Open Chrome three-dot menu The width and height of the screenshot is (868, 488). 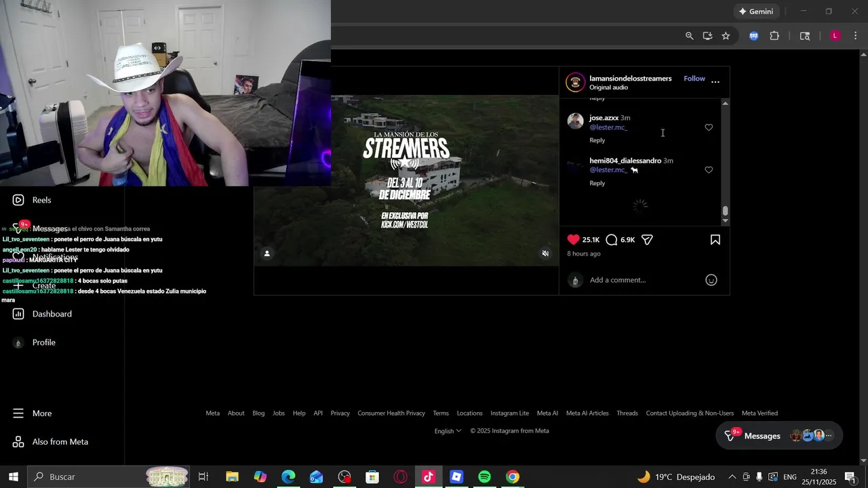coord(854,36)
